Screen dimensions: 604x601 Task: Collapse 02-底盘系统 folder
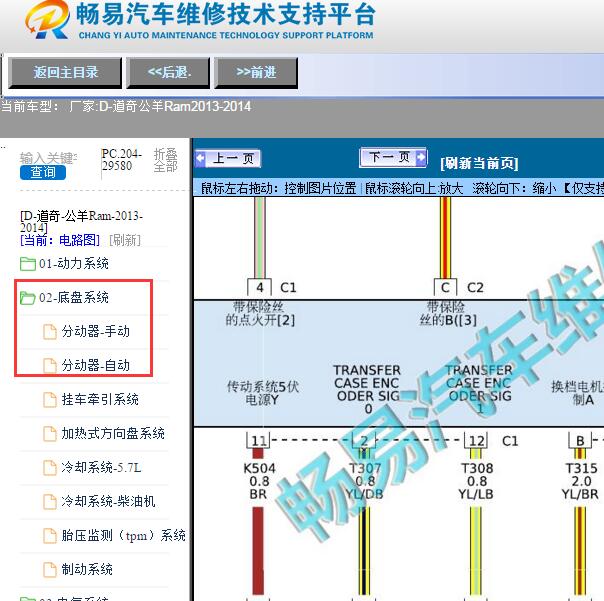[x=74, y=298]
